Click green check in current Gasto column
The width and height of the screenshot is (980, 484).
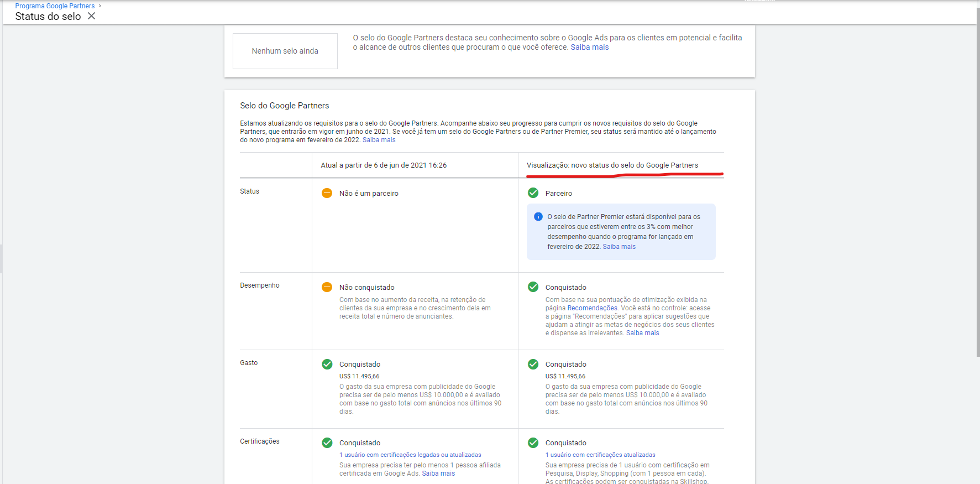(327, 364)
